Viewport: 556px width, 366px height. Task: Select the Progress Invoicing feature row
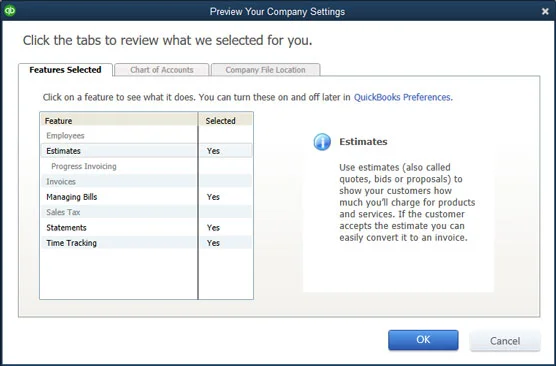[x=146, y=166]
